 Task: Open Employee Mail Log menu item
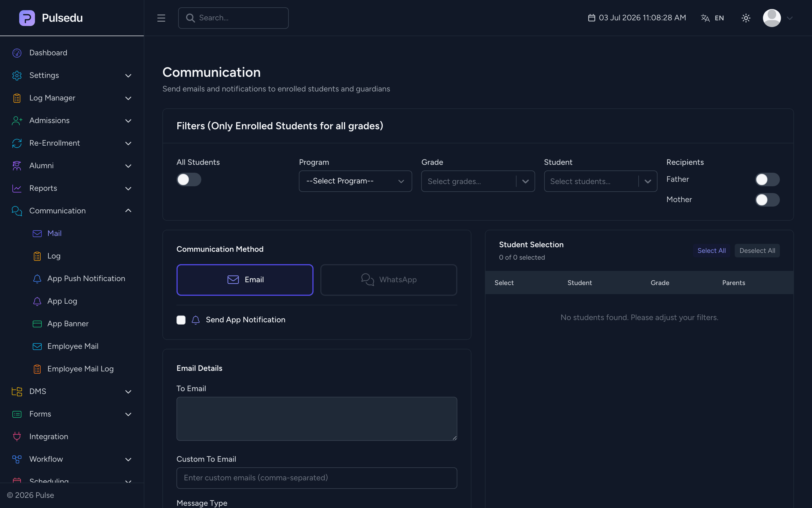click(x=81, y=369)
